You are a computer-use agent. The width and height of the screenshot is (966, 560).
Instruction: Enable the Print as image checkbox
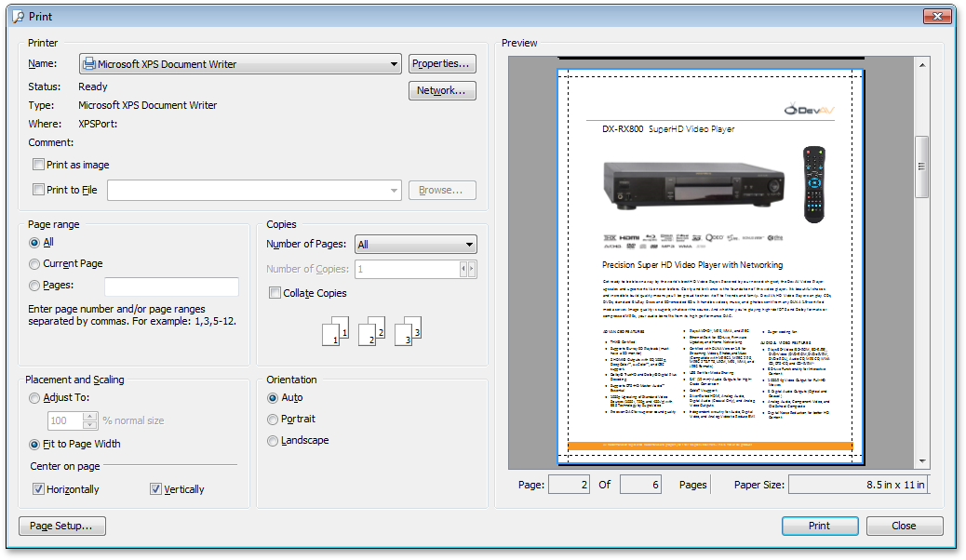(38, 164)
